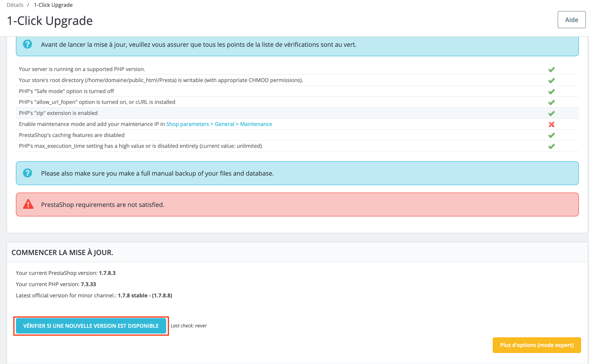Click 'Your server is running on a supported PHP version.'

tap(82, 69)
